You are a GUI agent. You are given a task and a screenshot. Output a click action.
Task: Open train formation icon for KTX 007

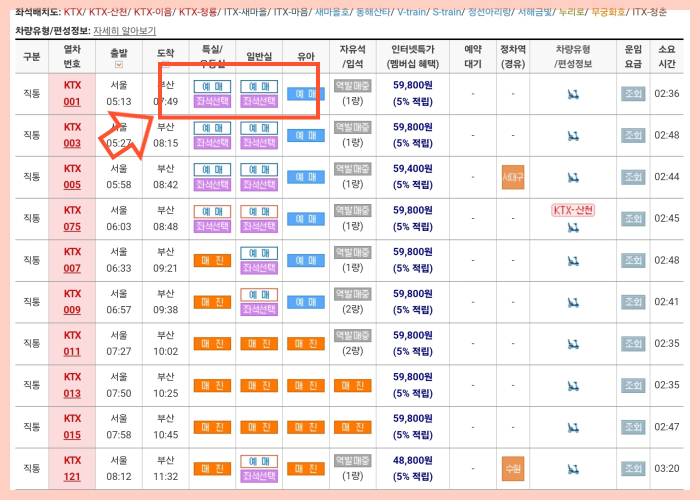click(573, 261)
